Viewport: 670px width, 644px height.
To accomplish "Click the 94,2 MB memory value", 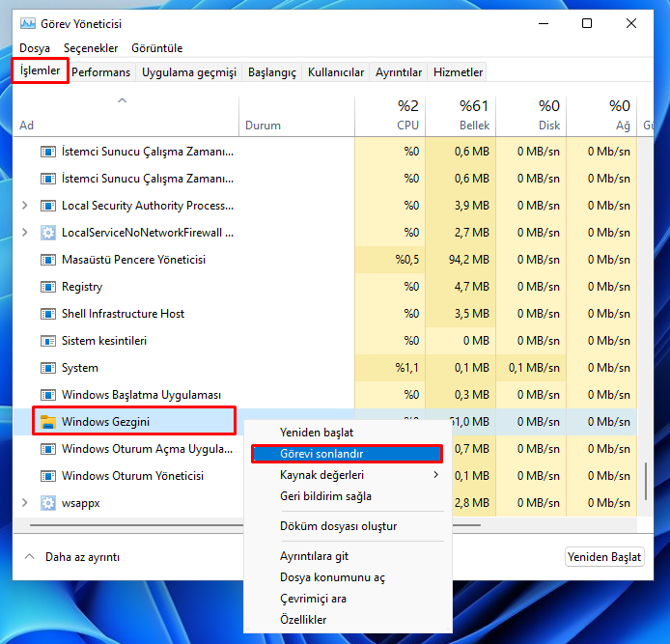I will [469, 260].
